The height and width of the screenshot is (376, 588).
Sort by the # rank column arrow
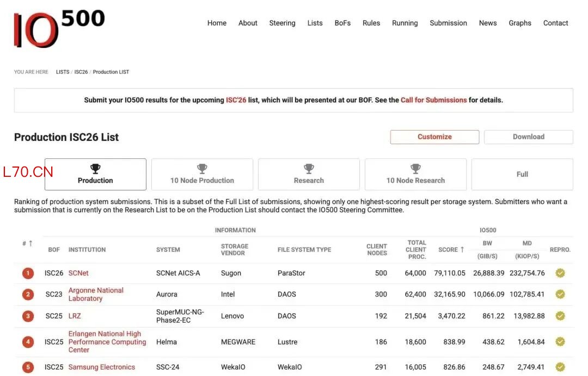[30, 243]
